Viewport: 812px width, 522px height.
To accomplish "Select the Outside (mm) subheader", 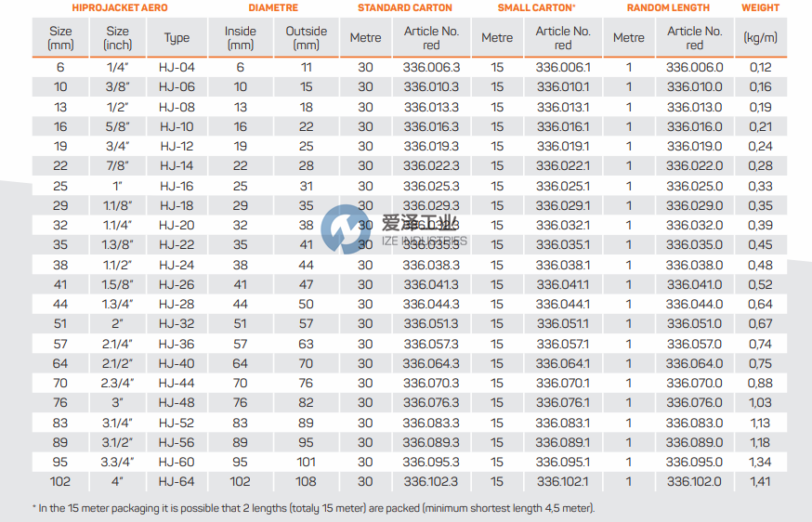I will pos(306,38).
